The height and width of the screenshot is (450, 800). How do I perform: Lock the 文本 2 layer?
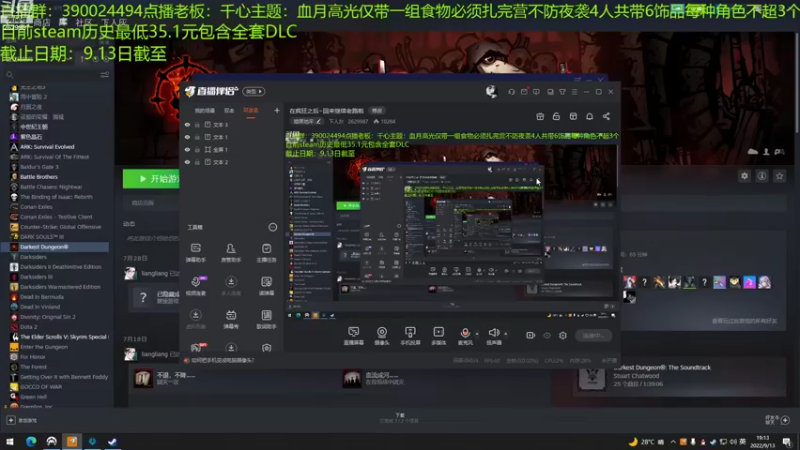[197, 162]
